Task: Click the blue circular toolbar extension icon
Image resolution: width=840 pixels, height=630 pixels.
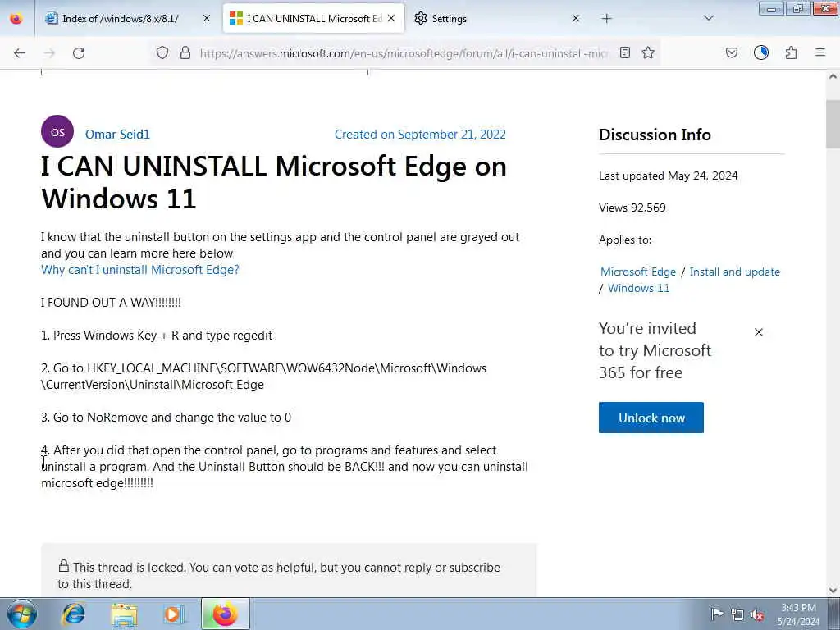Action: tap(761, 52)
